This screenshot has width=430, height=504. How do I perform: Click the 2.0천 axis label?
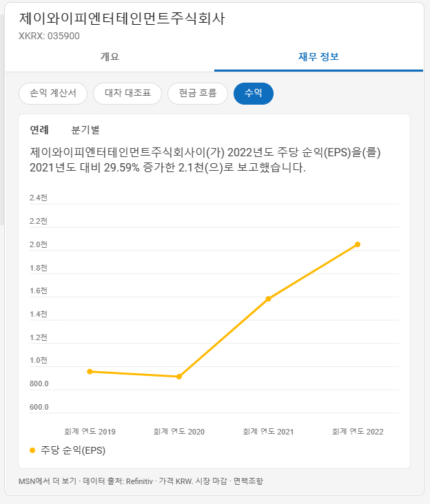[39, 244]
